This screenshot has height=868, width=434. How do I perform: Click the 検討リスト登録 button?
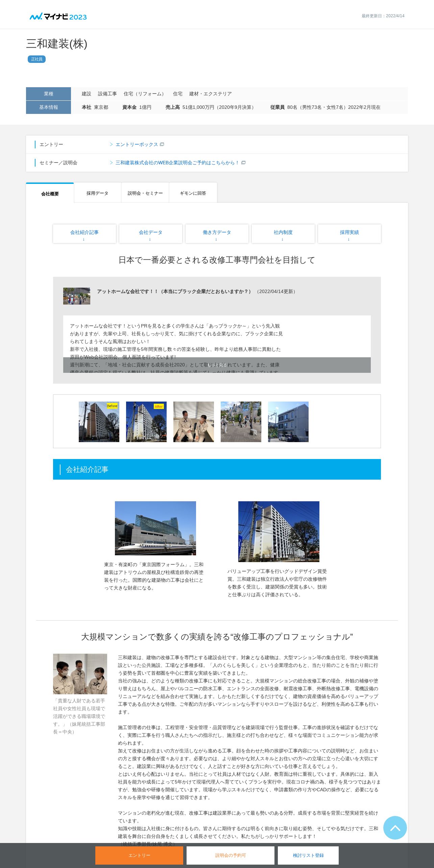308,855
